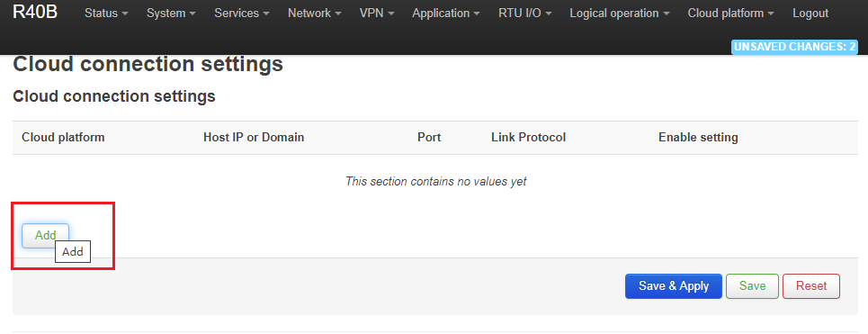Open the Status dropdown menu
Screen dimensions: 868x334
106,14
